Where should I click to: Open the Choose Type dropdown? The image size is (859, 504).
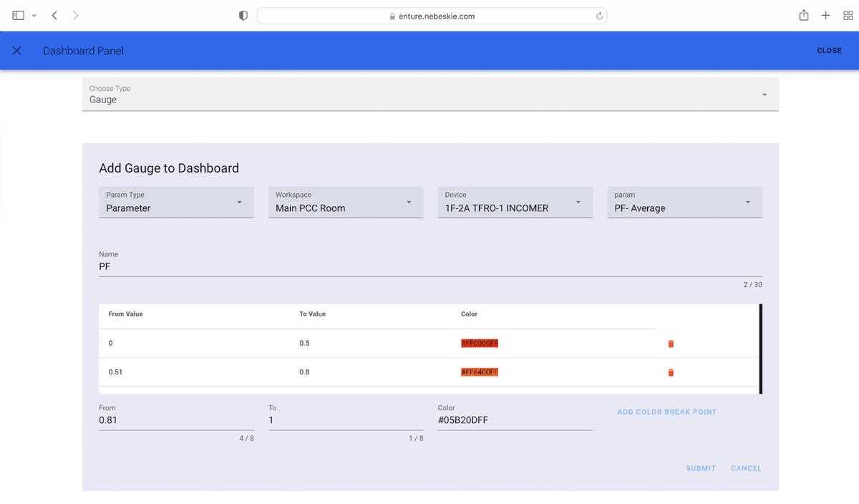click(764, 94)
